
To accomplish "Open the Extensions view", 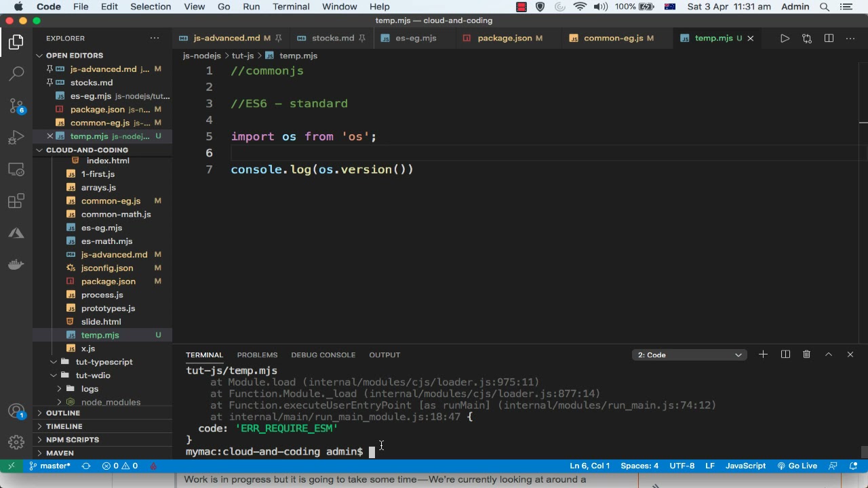I will pos(16,201).
